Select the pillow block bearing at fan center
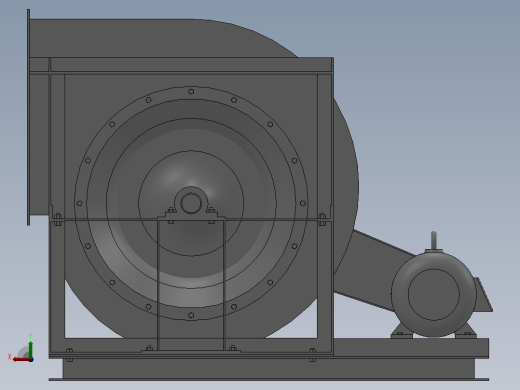The width and height of the screenshot is (520, 390). pyautogui.click(x=191, y=204)
